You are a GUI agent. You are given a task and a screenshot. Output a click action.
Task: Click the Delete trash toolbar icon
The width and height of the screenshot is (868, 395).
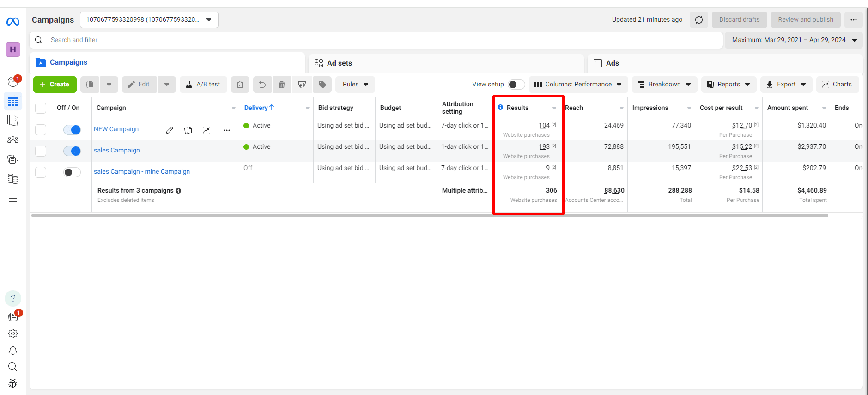tap(282, 85)
